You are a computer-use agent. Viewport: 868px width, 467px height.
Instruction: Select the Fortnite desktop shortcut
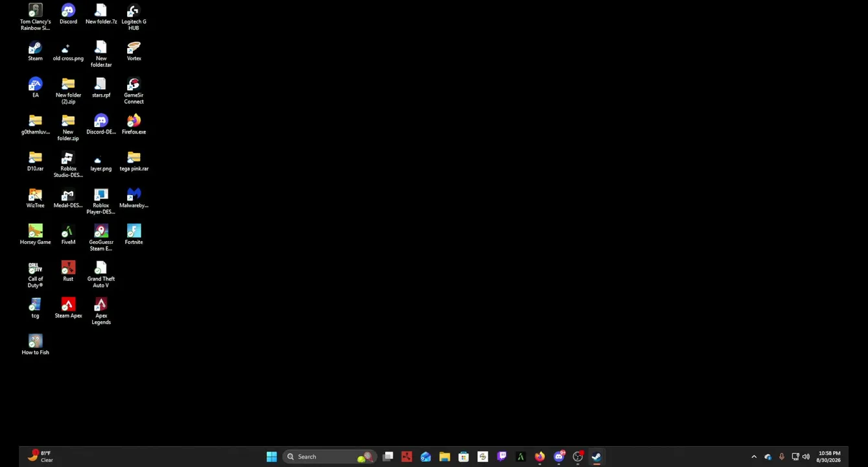pos(134,235)
